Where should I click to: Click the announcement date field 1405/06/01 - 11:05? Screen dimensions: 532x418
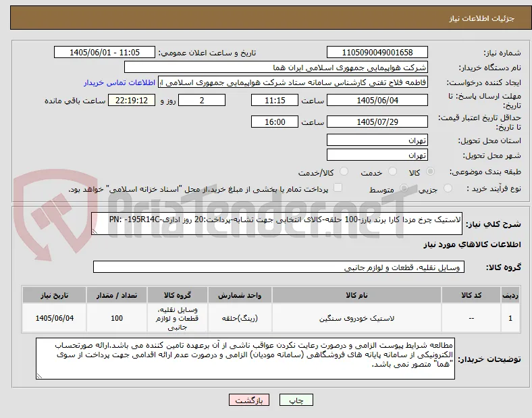(105, 53)
